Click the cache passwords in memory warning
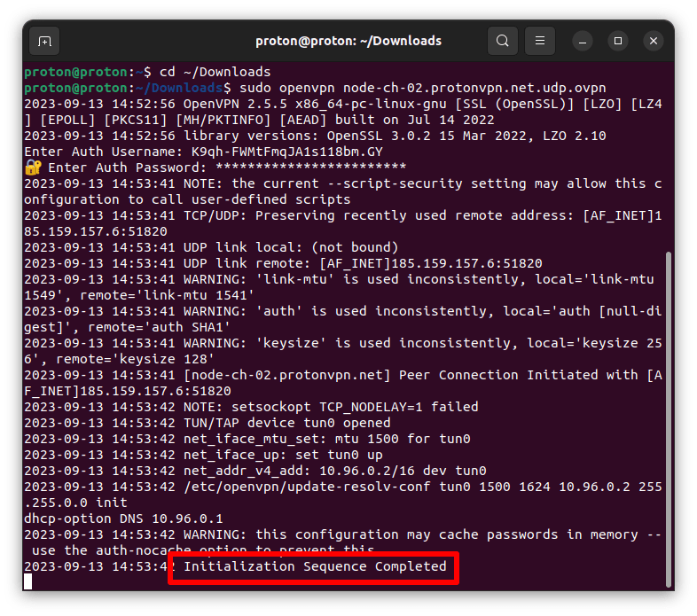697x616 pixels. [342, 542]
